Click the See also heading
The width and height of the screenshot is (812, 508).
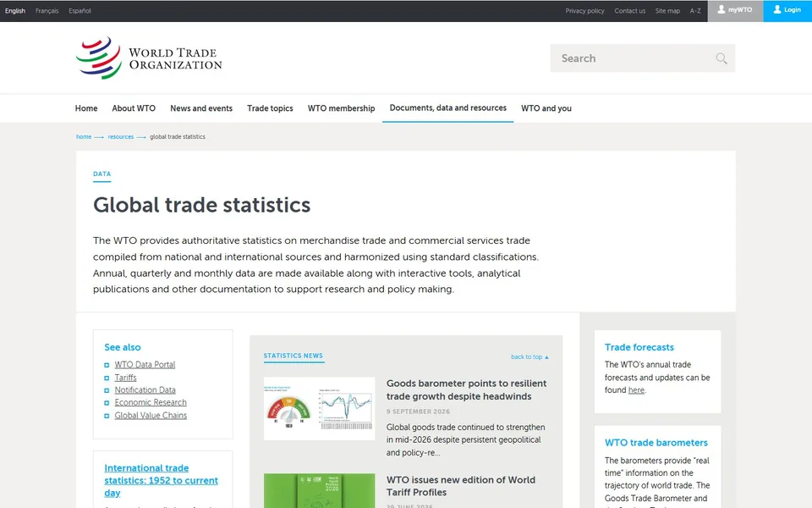pyautogui.click(x=122, y=347)
